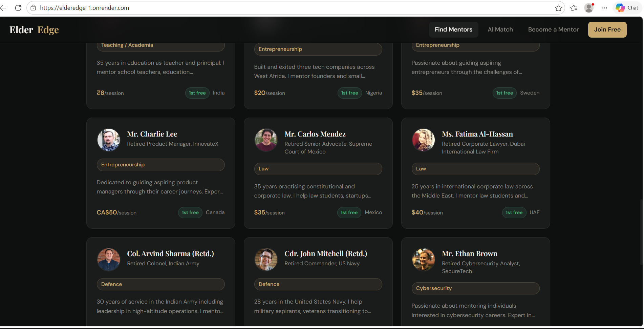Select Col. Arvind Sharma (Retd.) heading
This screenshot has height=329, width=644.
pos(170,254)
